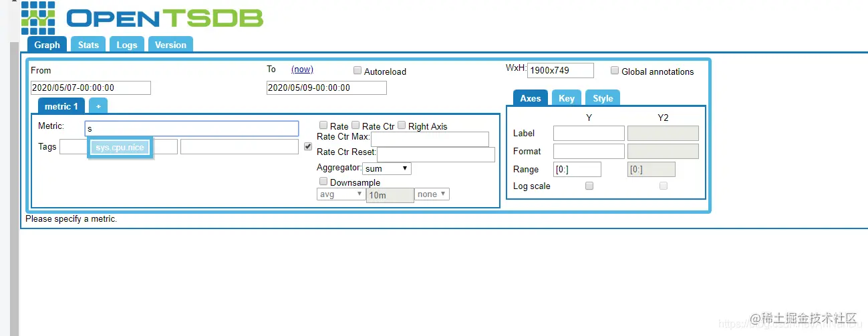Click the Metric name input field
The width and height of the screenshot is (868, 336).
coord(192,128)
